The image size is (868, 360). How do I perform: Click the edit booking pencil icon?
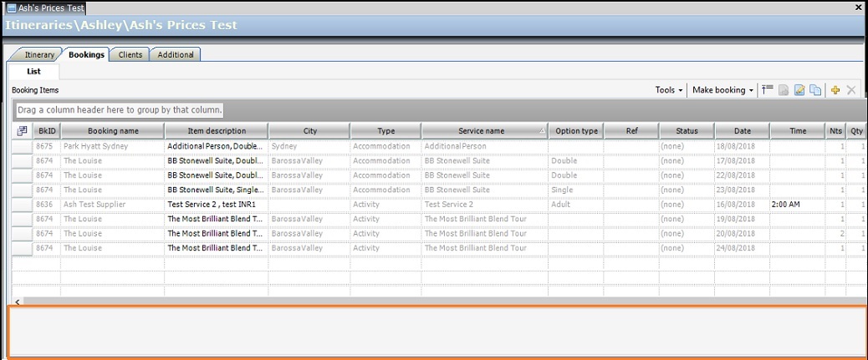(799, 90)
